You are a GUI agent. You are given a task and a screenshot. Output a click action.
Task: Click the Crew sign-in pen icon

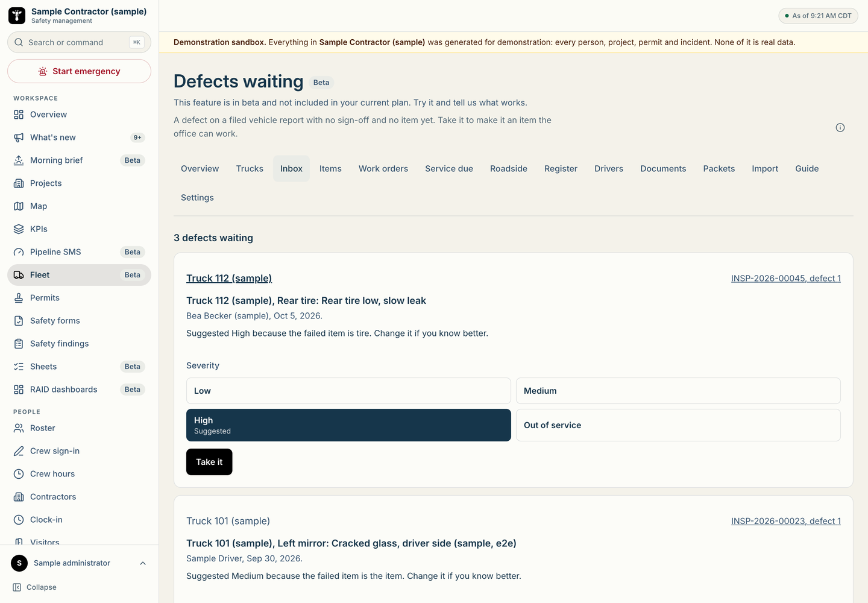click(x=19, y=451)
